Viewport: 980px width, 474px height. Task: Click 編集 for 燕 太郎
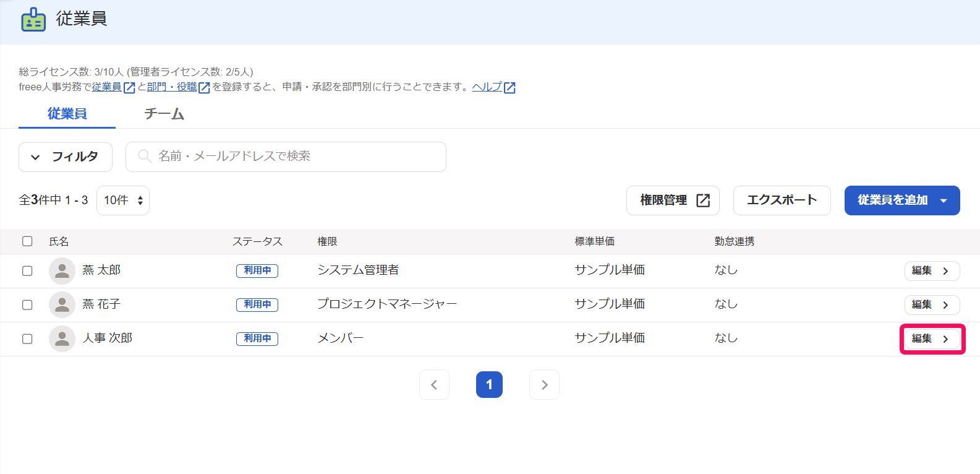point(932,271)
